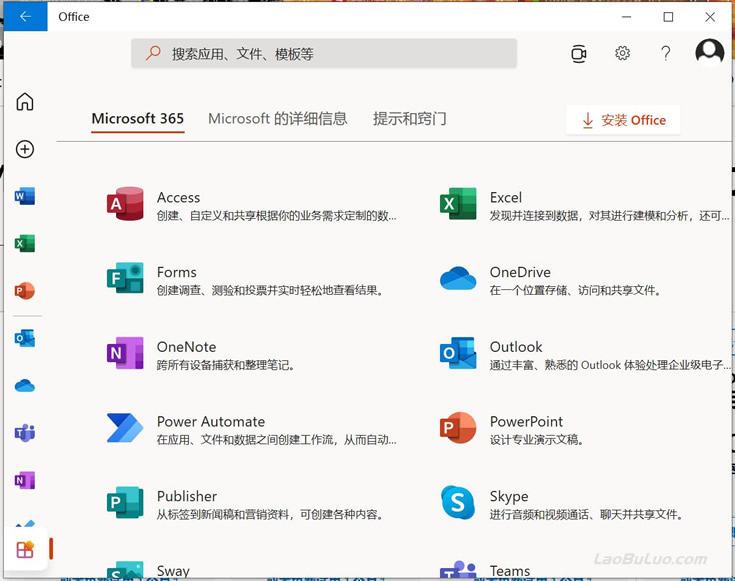The height and width of the screenshot is (581, 735).
Task: Click the Outlook app icon in the list
Action: pyautogui.click(x=458, y=353)
